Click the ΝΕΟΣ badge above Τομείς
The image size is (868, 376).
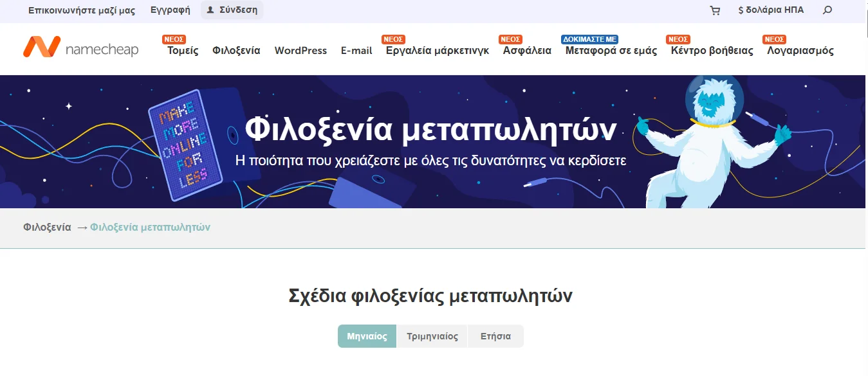click(174, 39)
